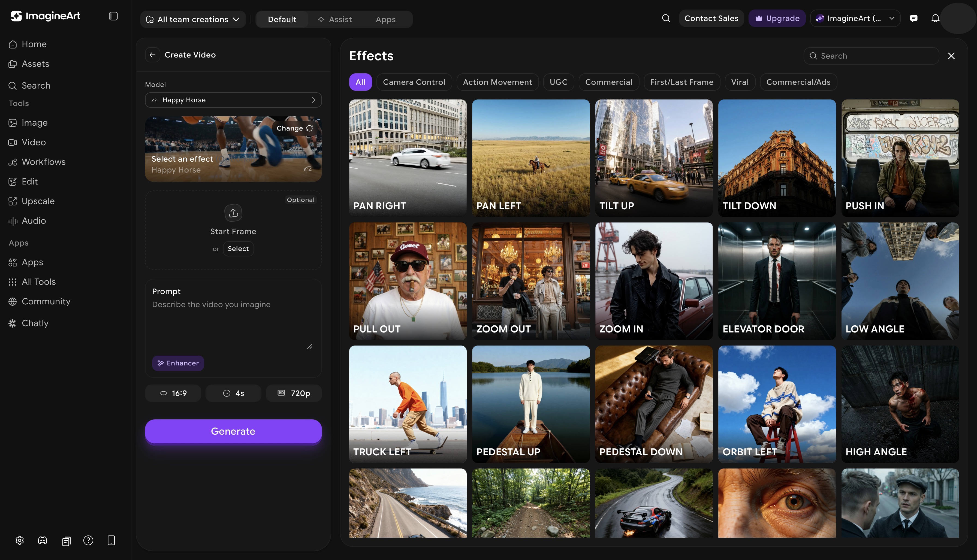The image size is (977, 560).
Task: Open the notifications bell
Action: tap(935, 19)
